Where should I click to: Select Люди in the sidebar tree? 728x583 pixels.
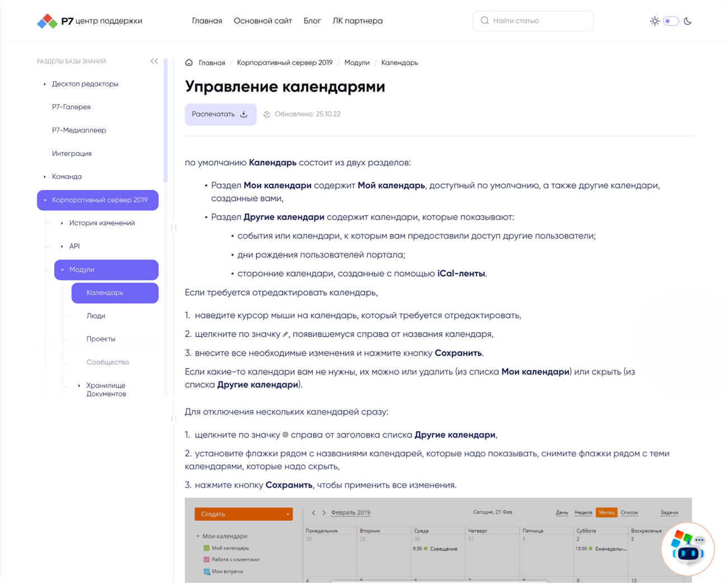(x=96, y=316)
